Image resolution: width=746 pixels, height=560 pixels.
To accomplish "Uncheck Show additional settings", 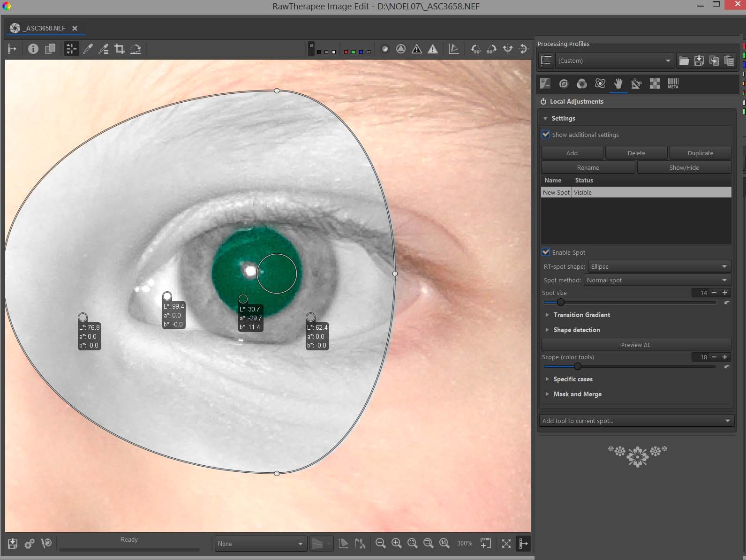I will tap(546, 135).
